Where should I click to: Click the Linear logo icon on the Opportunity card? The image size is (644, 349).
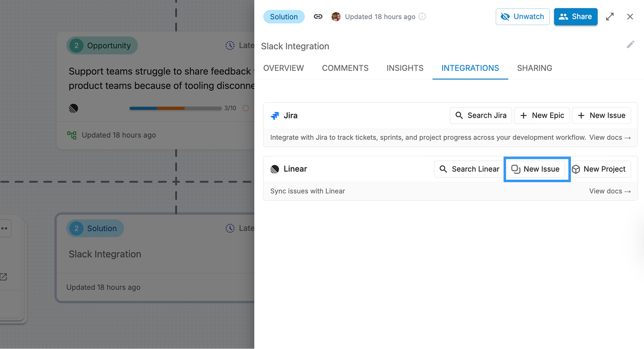[74, 109]
